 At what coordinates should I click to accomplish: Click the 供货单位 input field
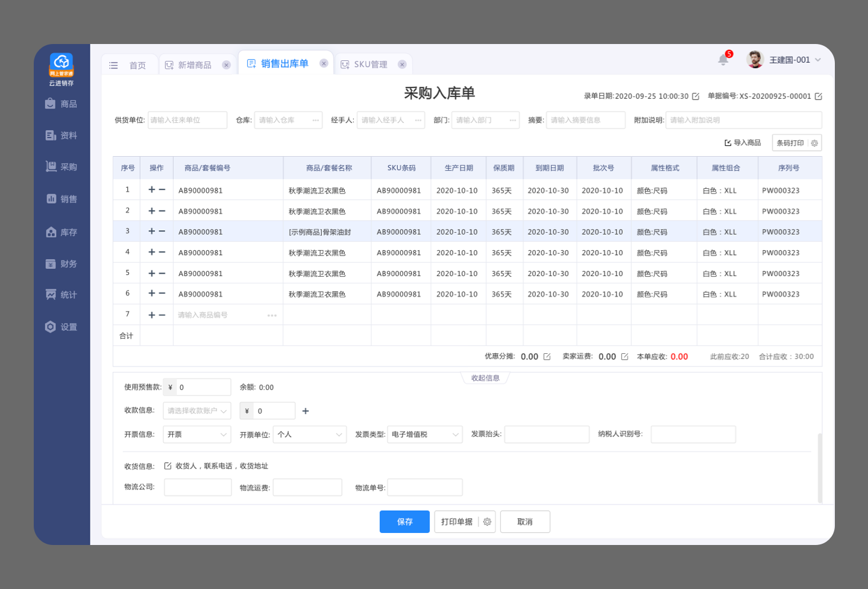click(x=187, y=121)
